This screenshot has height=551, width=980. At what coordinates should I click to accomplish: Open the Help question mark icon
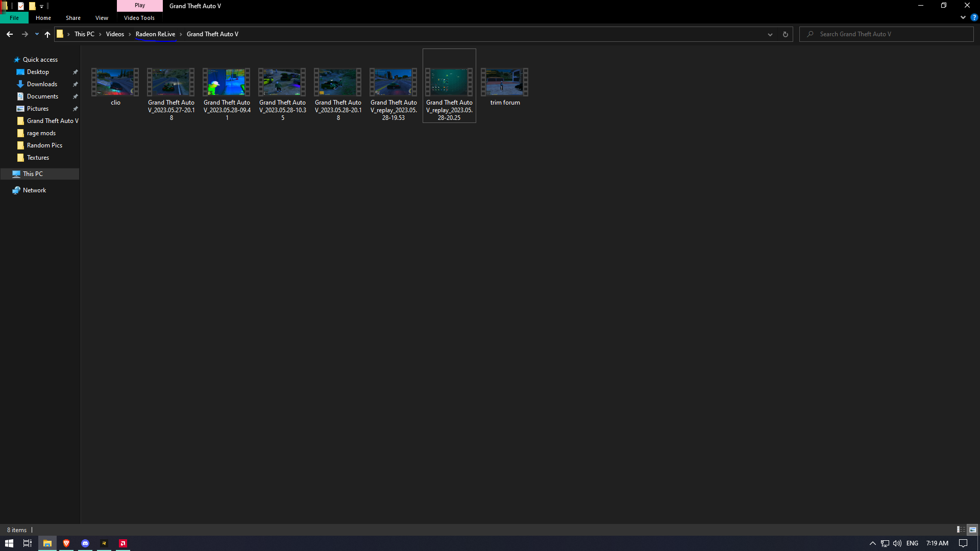[974, 17]
